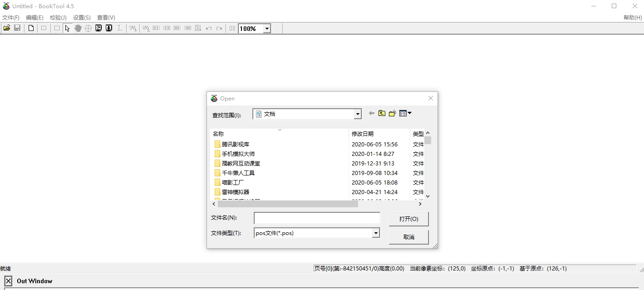Open the 文件类型 file type dropdown
Image resolution: width=644 pixels, height=290 pixels.
[x=375, y=233]
